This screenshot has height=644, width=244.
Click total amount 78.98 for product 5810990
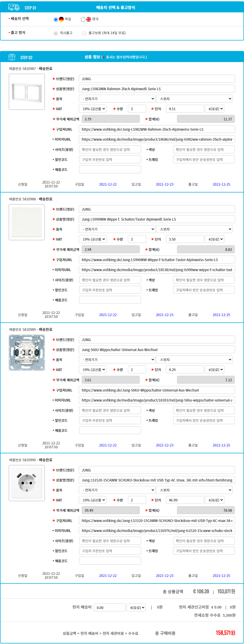206,510
